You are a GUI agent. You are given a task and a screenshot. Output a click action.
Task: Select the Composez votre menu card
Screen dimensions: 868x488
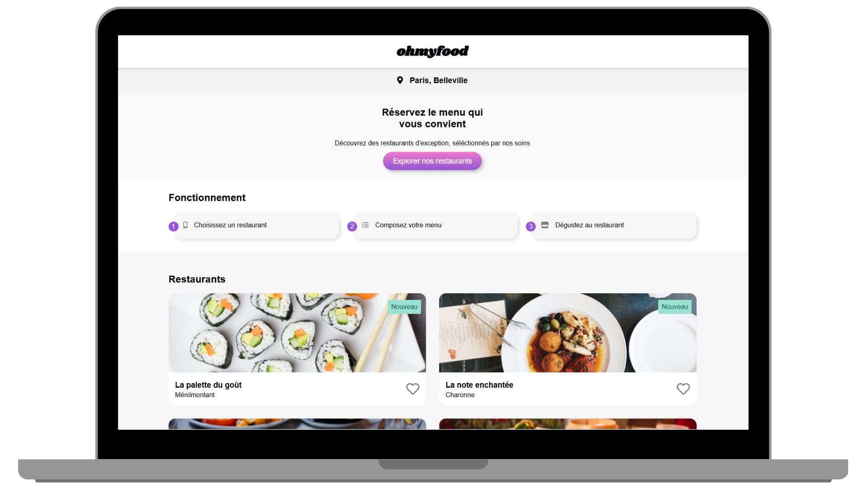point(435,225)
